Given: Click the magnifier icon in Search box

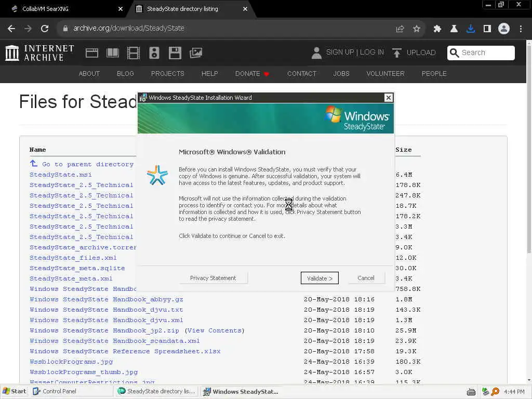Looking at the screenshot, I should [x=454, y=53].
